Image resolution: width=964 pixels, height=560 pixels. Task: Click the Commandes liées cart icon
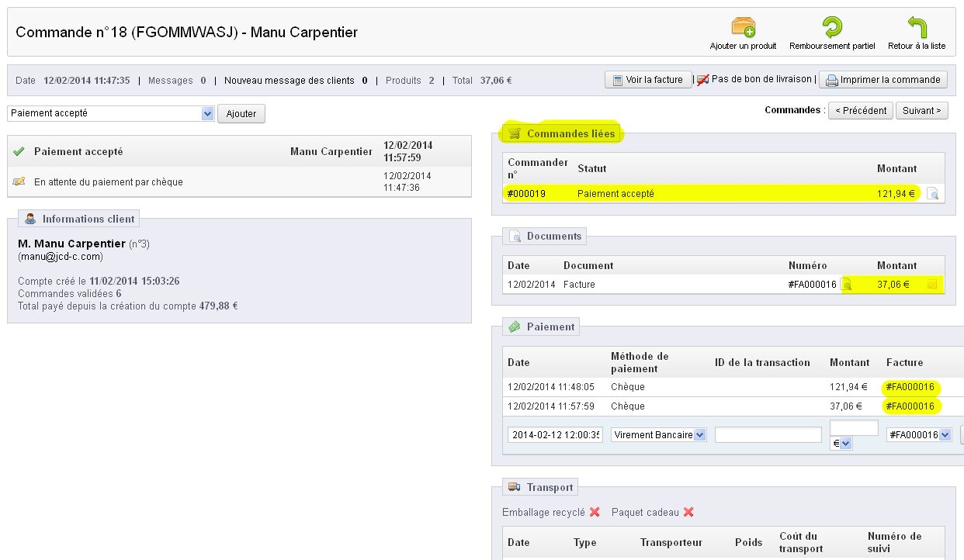[x=515, y=133]
